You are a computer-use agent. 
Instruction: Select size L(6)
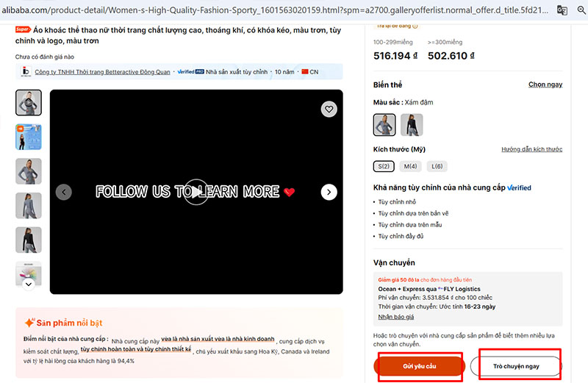[x=436, y=166]
